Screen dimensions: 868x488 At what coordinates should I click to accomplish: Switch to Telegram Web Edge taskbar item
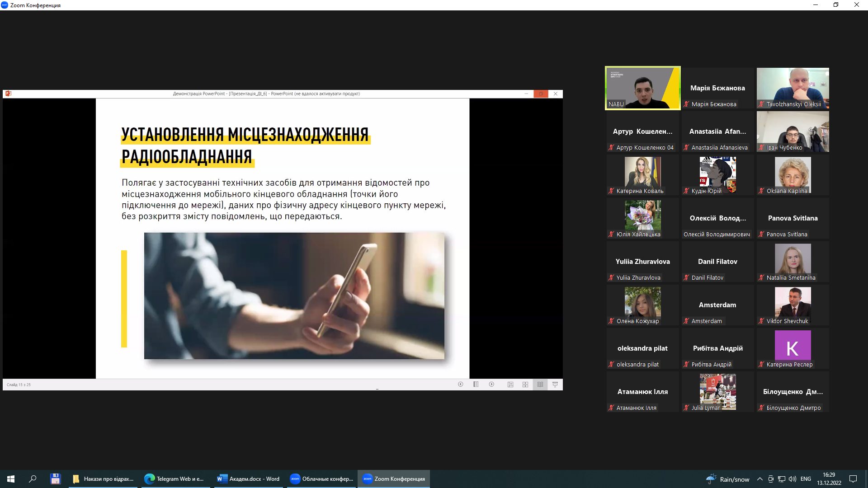pyautogui.click(x=175, y=479)
